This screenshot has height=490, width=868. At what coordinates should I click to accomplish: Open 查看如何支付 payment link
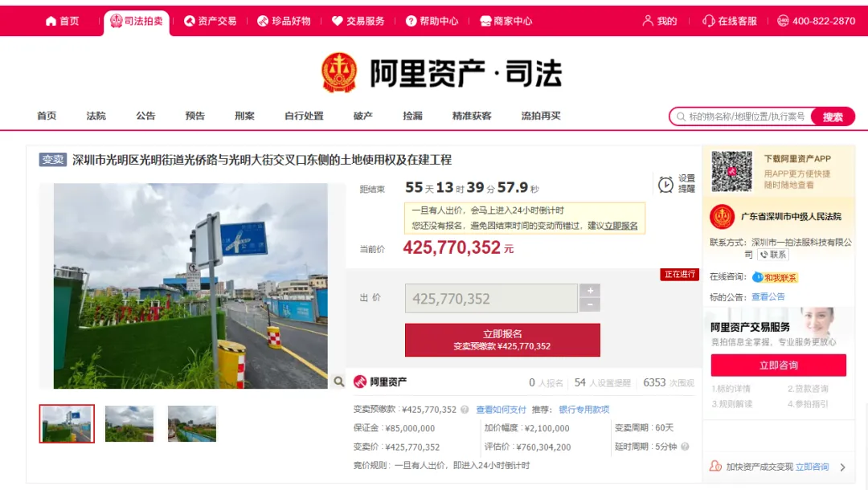[501, 410]
